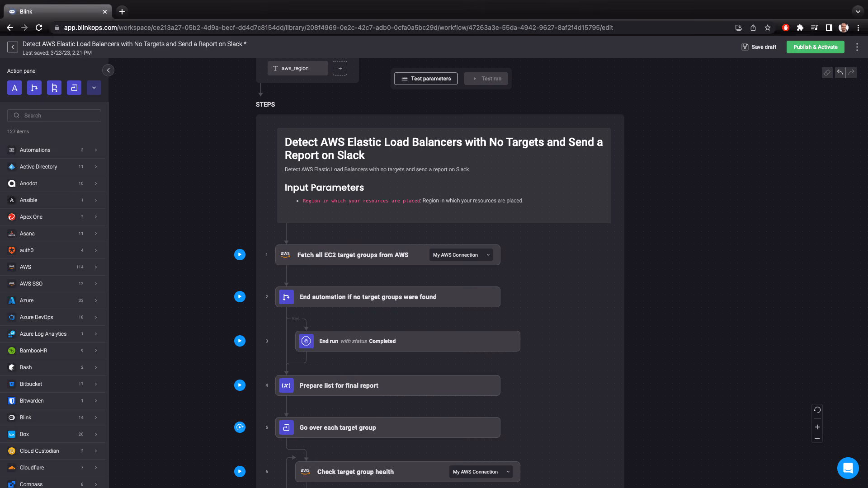Select the Prepare list for final report step
The width and height of the screenshot is (868, 488).
pos(388,385)
